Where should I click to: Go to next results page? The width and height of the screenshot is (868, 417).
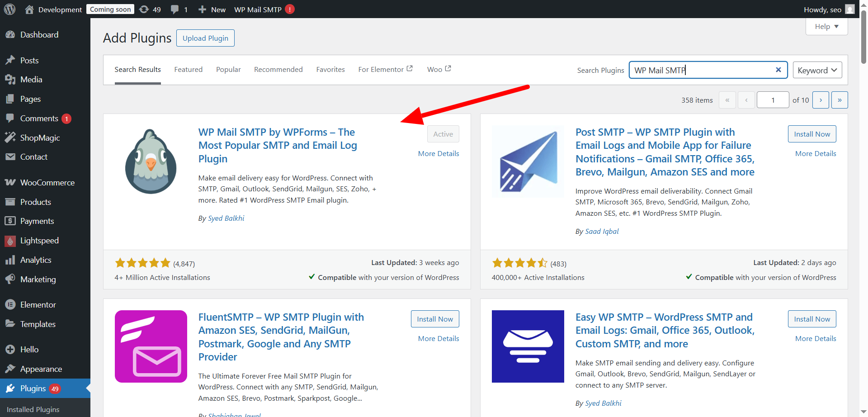click(821, 100)
